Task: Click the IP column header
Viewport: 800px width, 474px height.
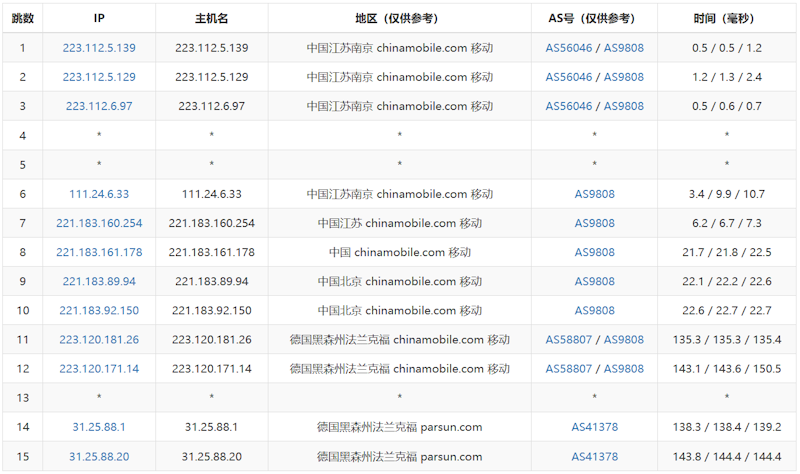Action: [99, 18]
